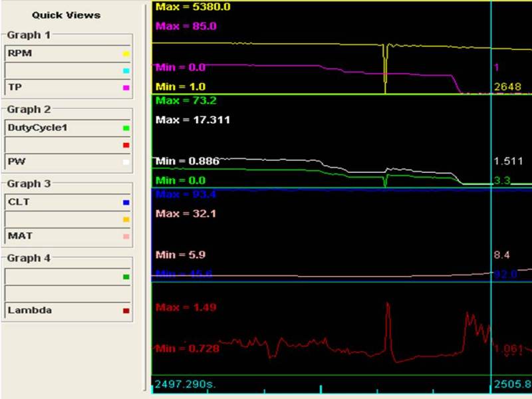This screenshot has height=399, width=532.
Task: Pick the white PW color swatch
Action: 126,162
